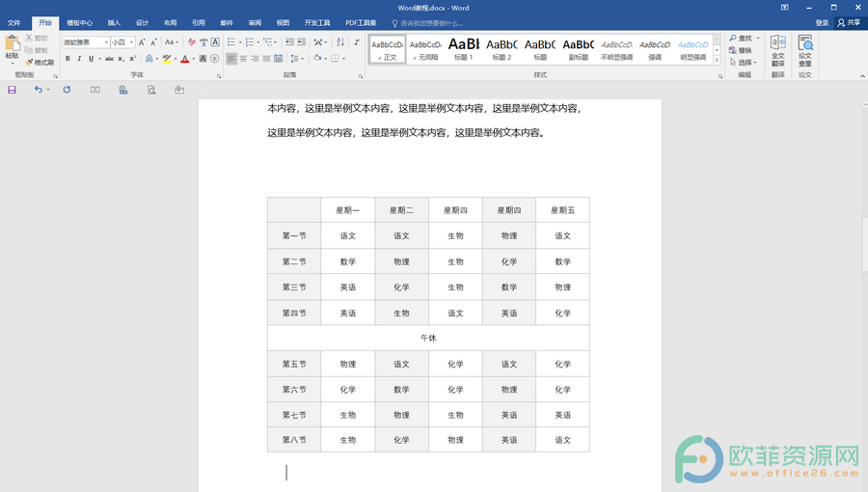Apply the Subtitle (副标题) style
868x492 pixels.
click(579, 49)
